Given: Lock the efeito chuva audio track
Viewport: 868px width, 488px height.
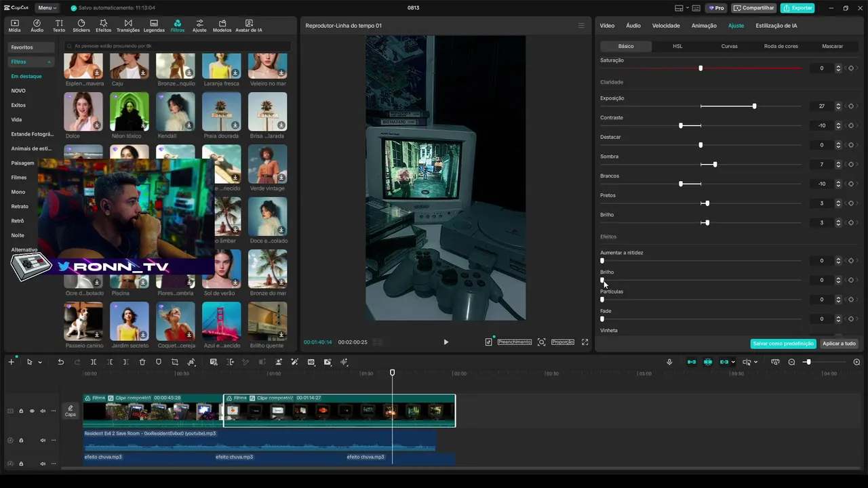Looking at the screenshot, I should (x=21, y=464).
